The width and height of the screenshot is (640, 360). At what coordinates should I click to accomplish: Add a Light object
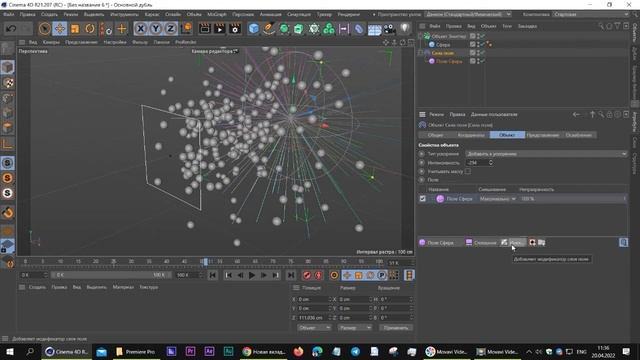pos(404,28)
